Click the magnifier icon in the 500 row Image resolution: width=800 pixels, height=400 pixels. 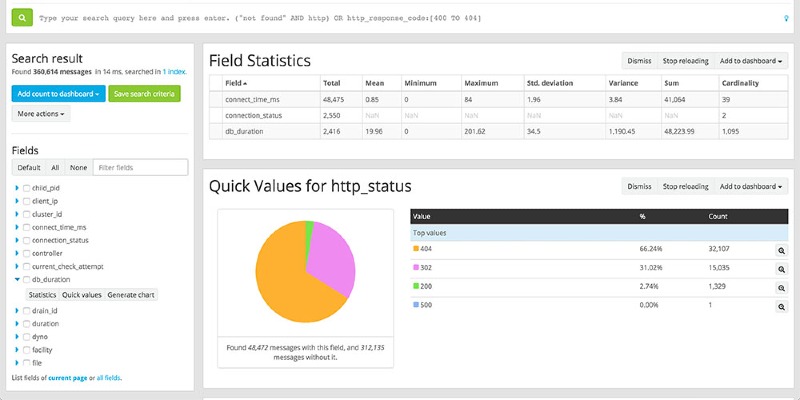(781, 305)
